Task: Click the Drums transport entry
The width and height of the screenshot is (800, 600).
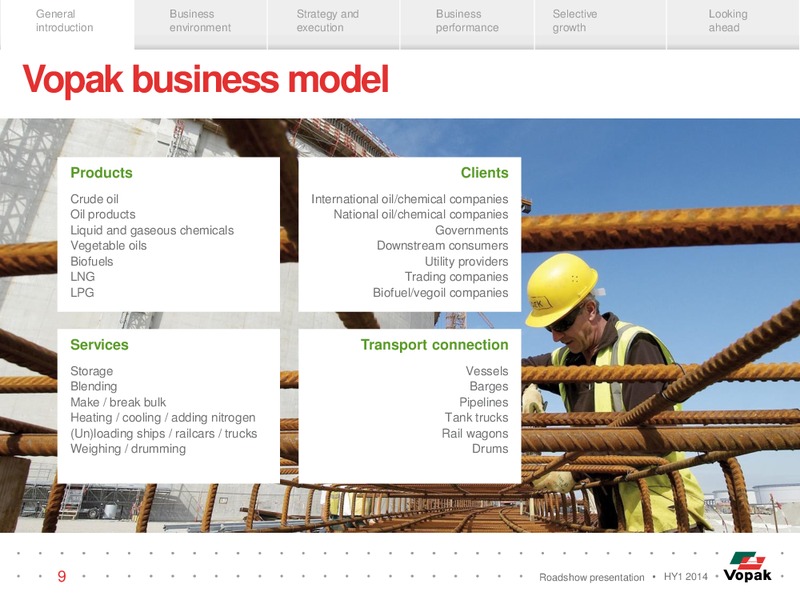Action: pos(490,448)
